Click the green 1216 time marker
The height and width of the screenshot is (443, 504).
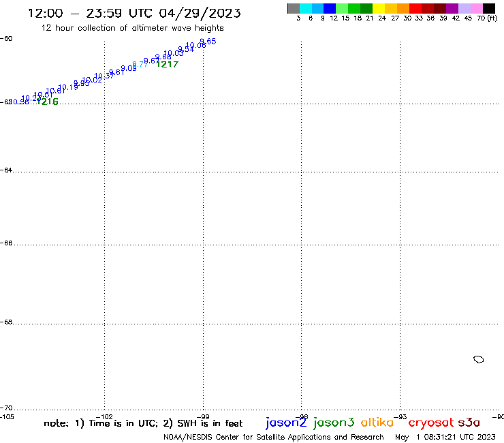point(47,102)
